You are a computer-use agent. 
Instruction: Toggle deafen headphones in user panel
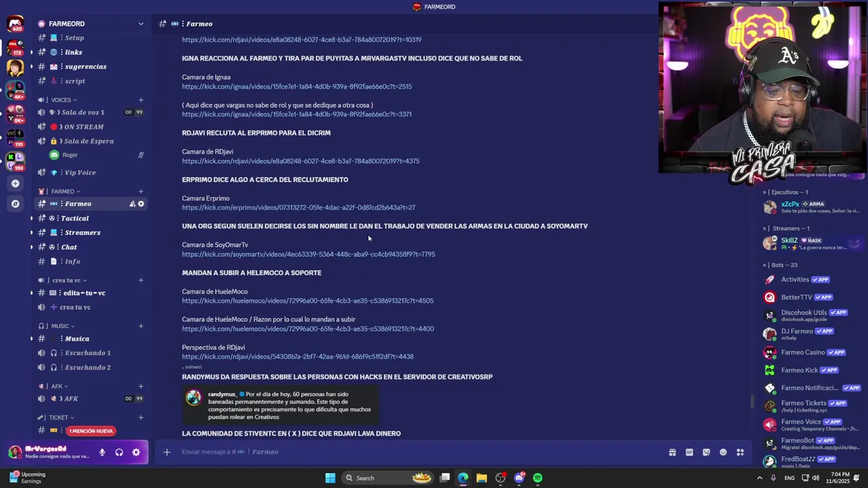[119, 452]
